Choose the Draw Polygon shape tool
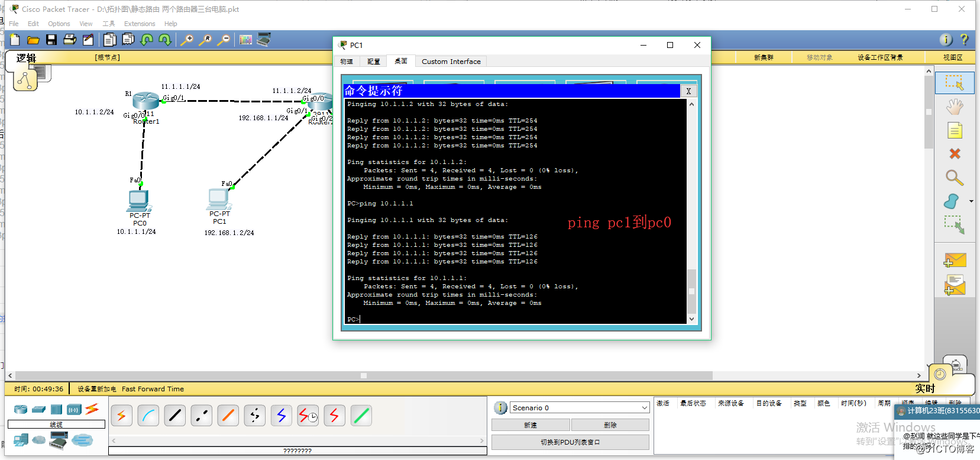 point(952,201)
